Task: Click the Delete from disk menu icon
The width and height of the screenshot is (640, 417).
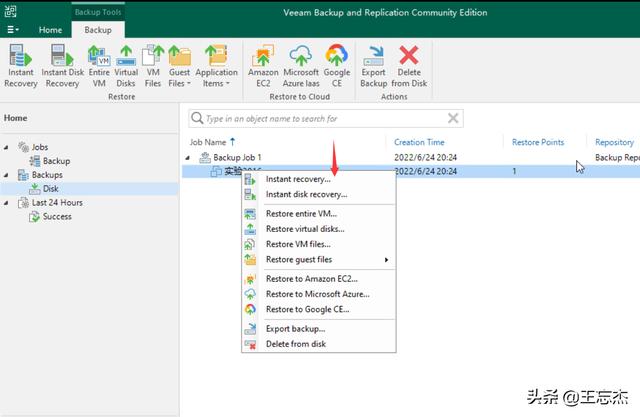Action: click(250, 344)
